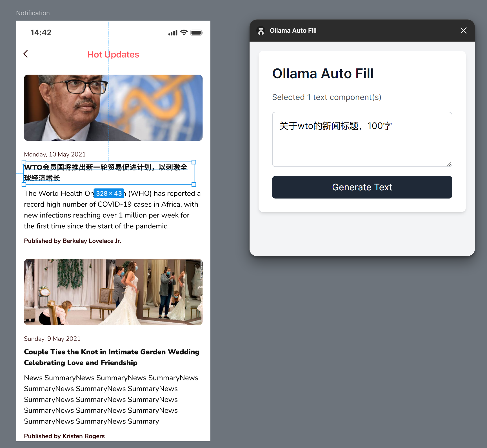
Task: Click the selected WTO Chinese headline text
Action: pyautogui.click(x=106, y=173)
